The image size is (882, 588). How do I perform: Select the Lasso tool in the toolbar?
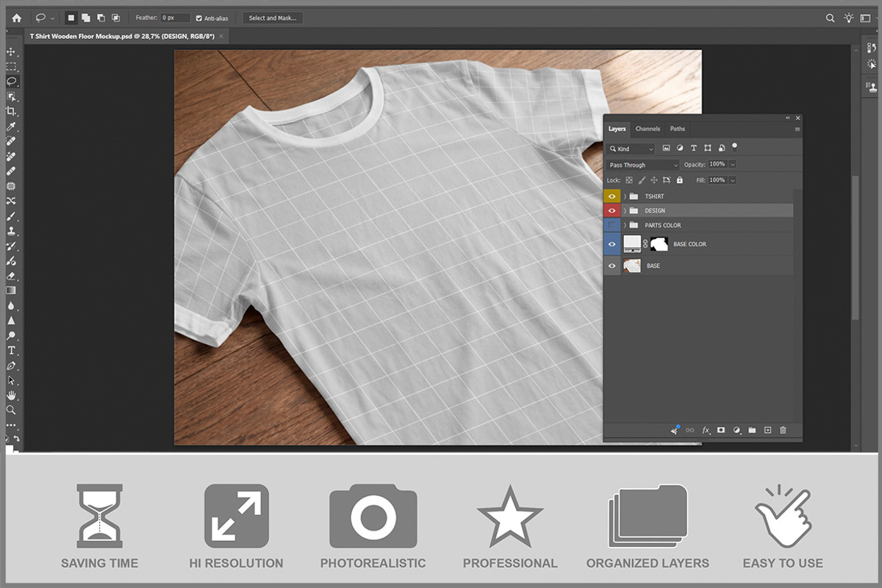[x=11, y=82]
